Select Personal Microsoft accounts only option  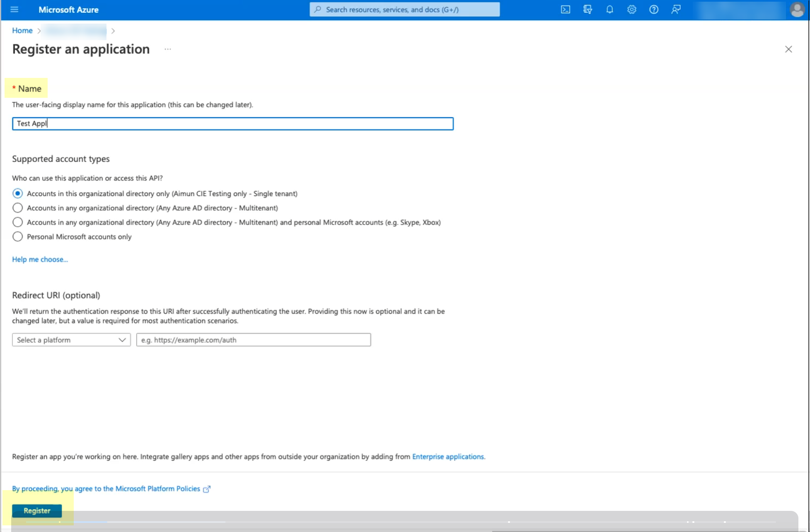17,237
